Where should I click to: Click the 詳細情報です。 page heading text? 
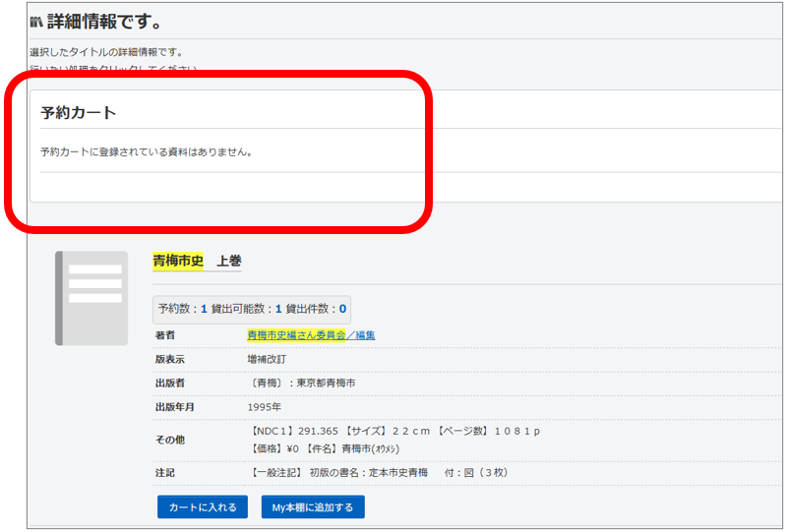pos(105,22)
